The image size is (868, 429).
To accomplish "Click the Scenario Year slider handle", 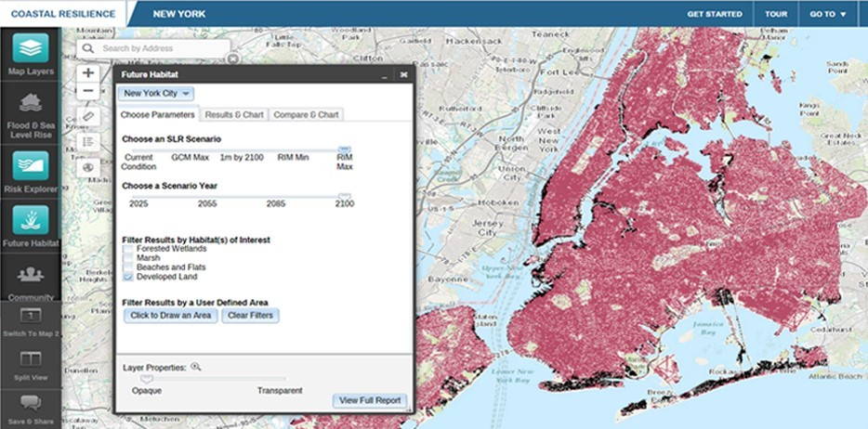I will click(x=345, y=196).
